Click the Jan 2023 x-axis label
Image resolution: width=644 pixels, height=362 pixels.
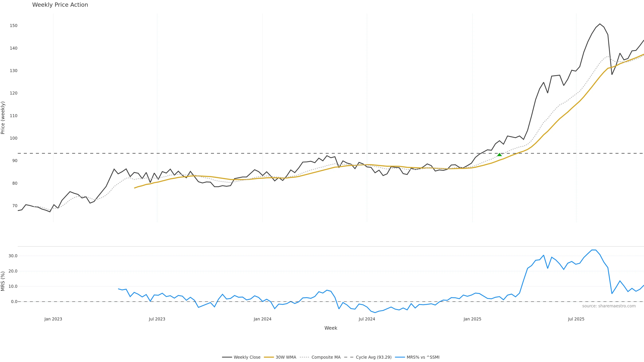53,319
